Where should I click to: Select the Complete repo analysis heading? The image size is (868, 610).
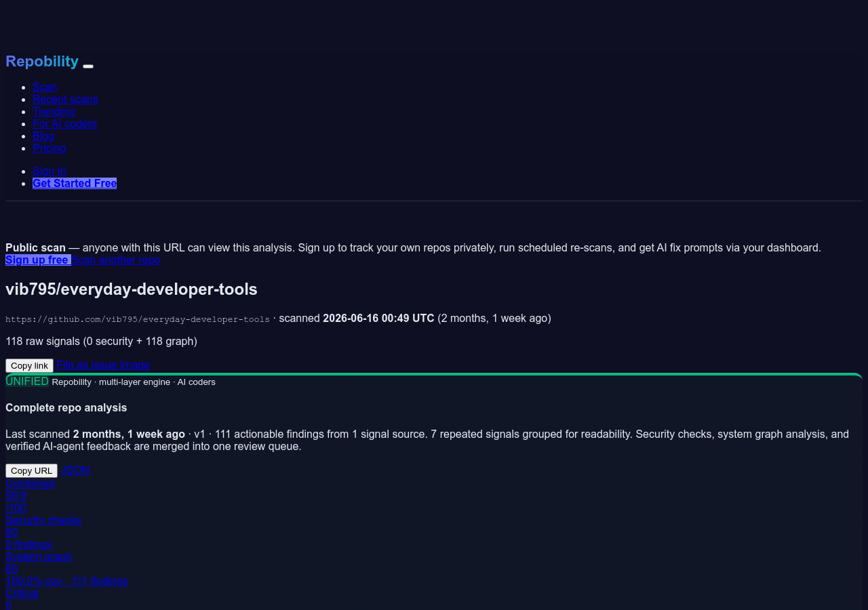(x=66, y=407)
